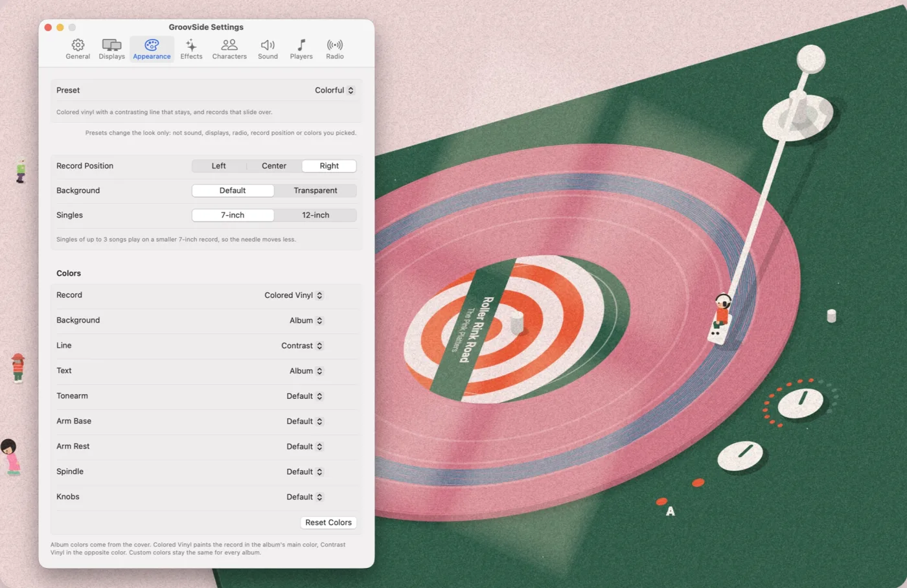The height and width of the screenshot is (588, 907).
Task: Set Background to Default
Action: (233, 190)
